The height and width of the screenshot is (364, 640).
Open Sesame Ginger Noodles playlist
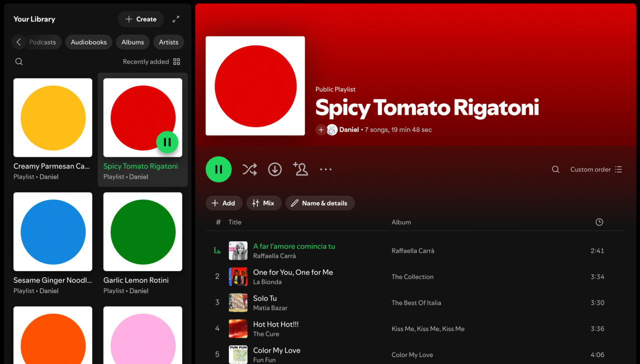[x=53, y=244]
